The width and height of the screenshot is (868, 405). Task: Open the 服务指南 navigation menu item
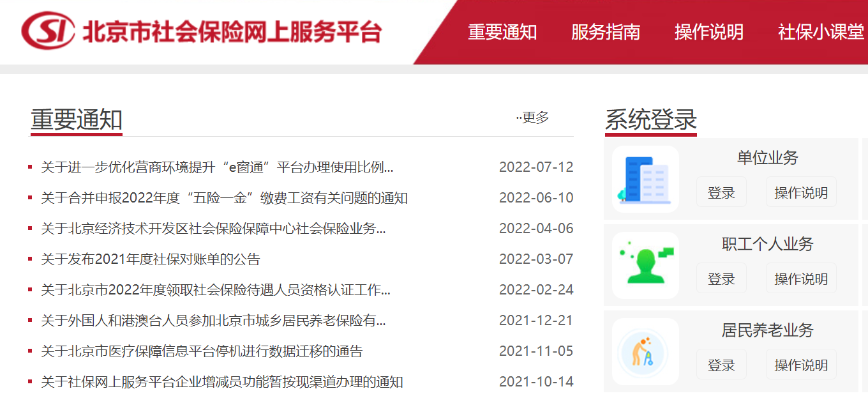(605, 32)
